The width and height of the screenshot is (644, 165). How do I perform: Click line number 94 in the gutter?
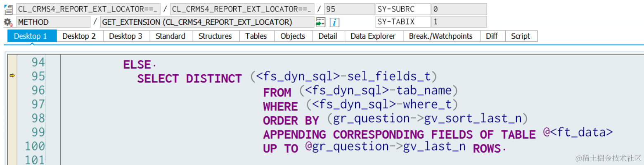(x=38, y=62)
